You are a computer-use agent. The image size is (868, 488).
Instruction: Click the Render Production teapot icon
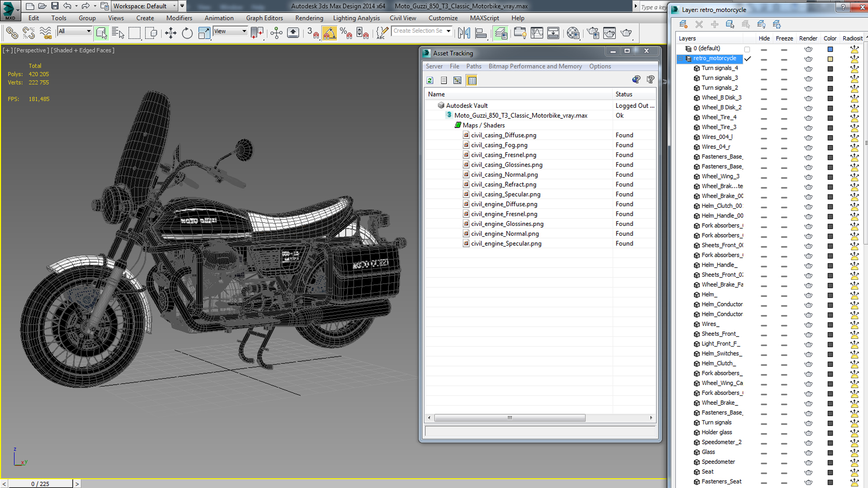click(x=626, y=33)
